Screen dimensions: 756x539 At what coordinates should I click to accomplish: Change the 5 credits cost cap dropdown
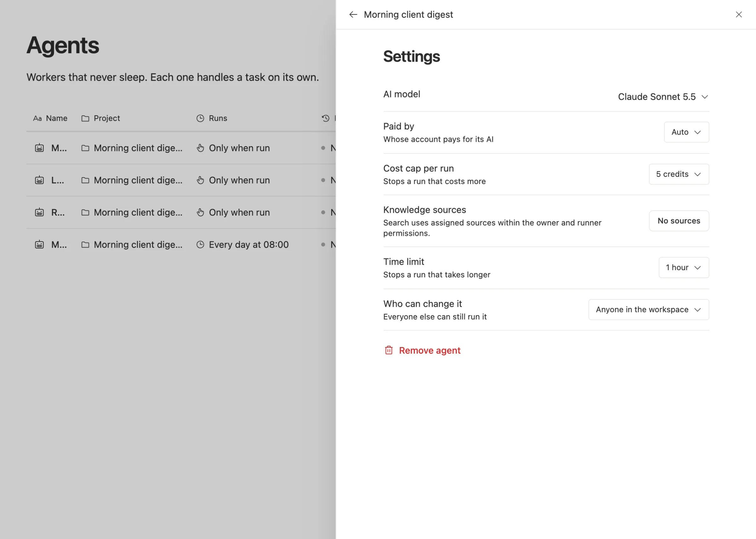tap(679, 174)
